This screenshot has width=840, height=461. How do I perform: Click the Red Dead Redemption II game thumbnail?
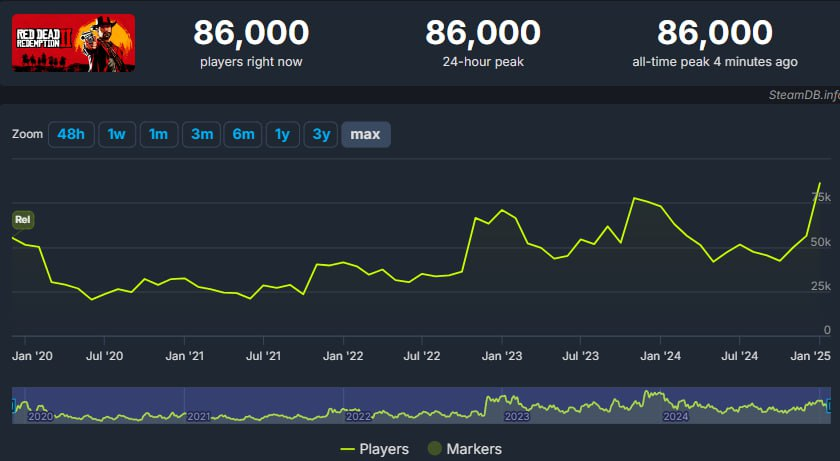coord(73,43)
